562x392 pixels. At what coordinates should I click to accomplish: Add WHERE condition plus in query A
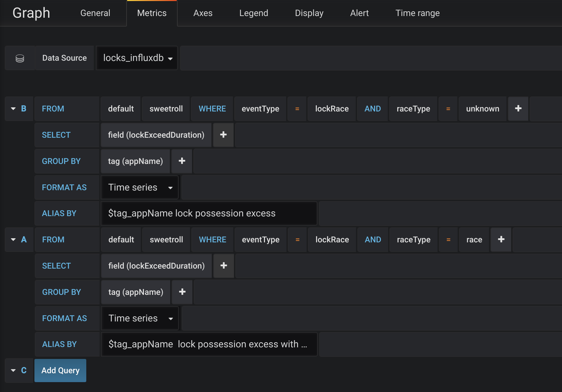[x=501, y=240]
